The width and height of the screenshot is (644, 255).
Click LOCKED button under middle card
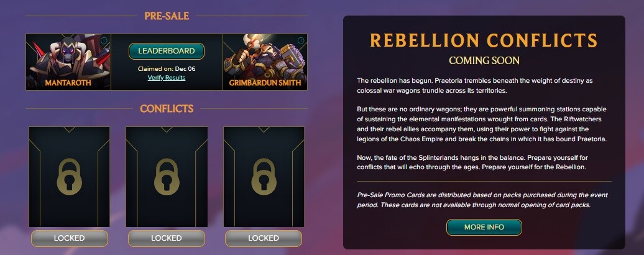167,238
